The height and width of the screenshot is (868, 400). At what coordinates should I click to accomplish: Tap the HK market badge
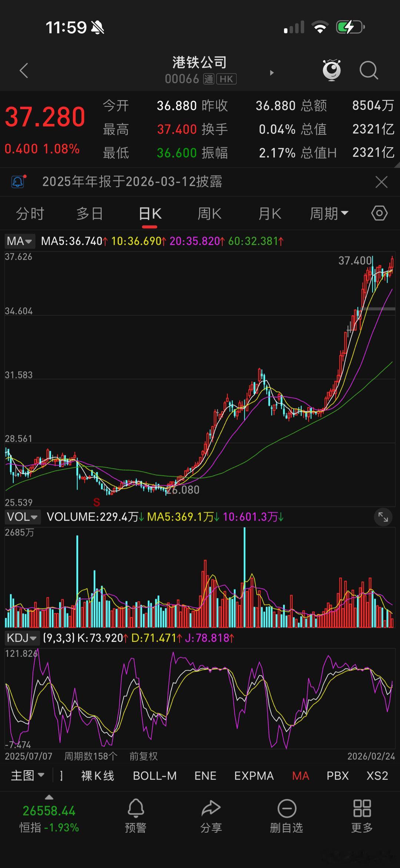point(226,79)
